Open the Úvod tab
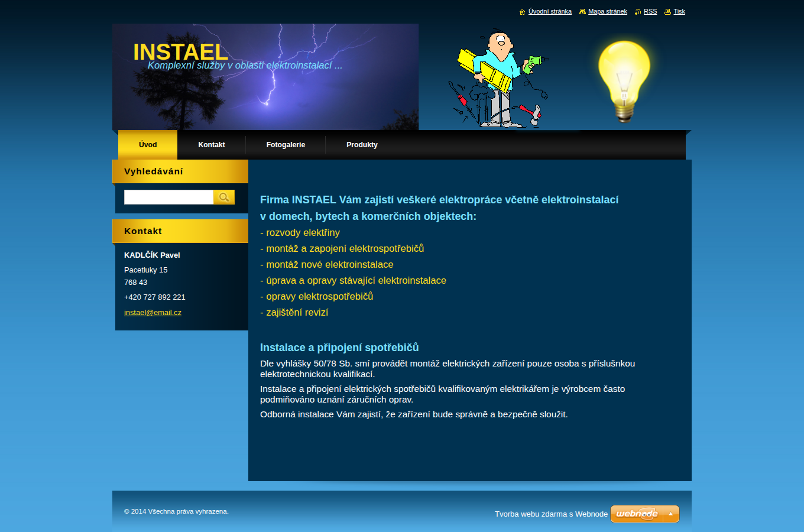Screen dimensions: 804x532 tap(148, 145)
